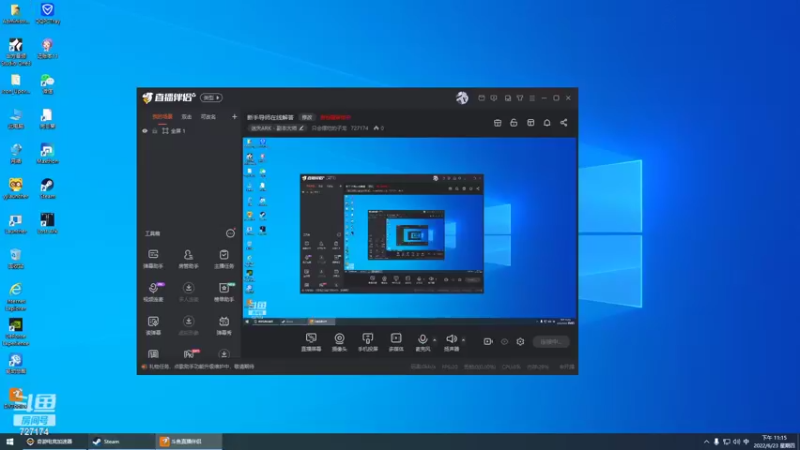Open the settings gear in bottom toolbar
Screen dimensions: 800x450
click(520, 341)
